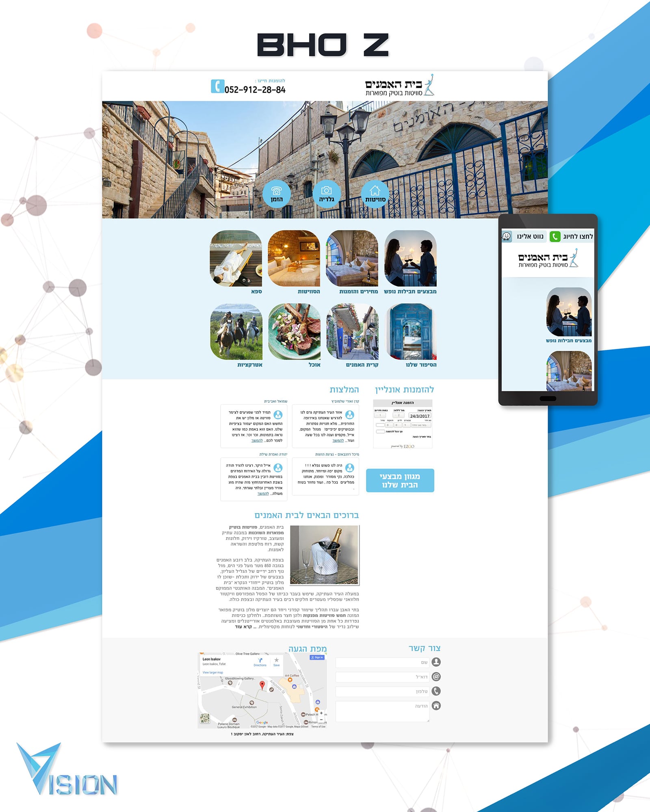Click View larger map link
The height and width of the screenshot is (812, 650).
coord(213,672)
